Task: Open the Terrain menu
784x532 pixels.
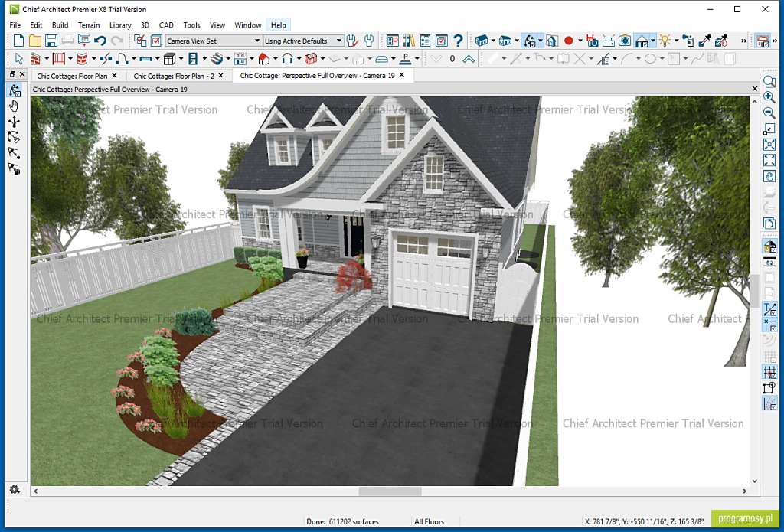Action: 89,25
